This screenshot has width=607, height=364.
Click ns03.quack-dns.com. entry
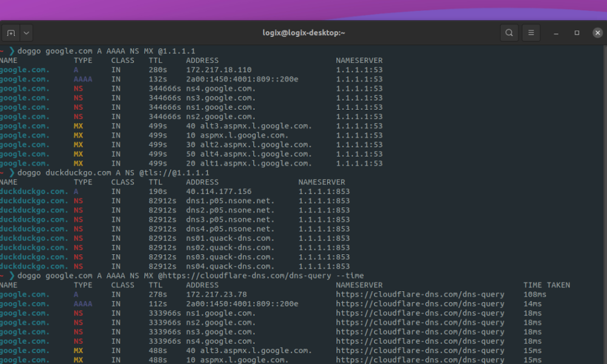point(230,257)
